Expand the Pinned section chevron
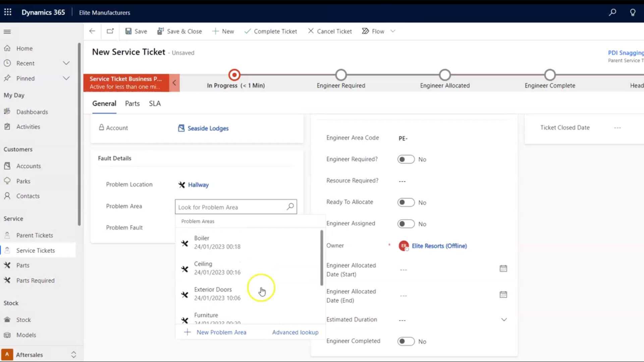 coord(66,78)
